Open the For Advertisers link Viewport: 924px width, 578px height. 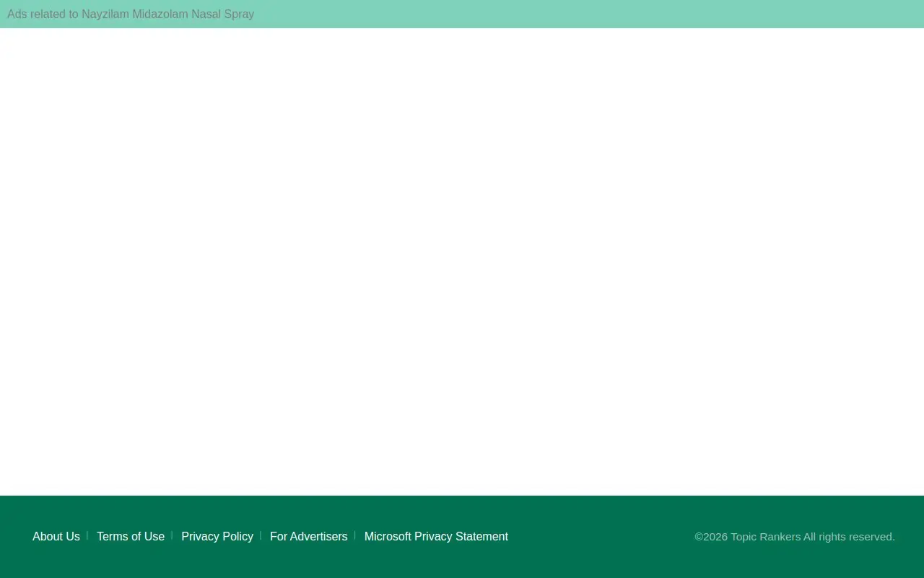pos(309,536)
